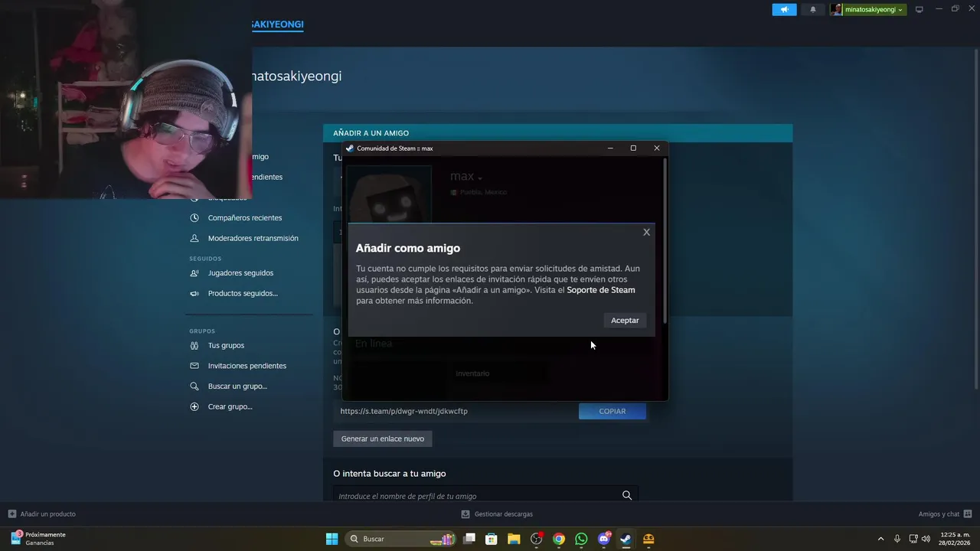
Task: Open Moderadores retransmisión section
Action: click(x=253, y=238)
